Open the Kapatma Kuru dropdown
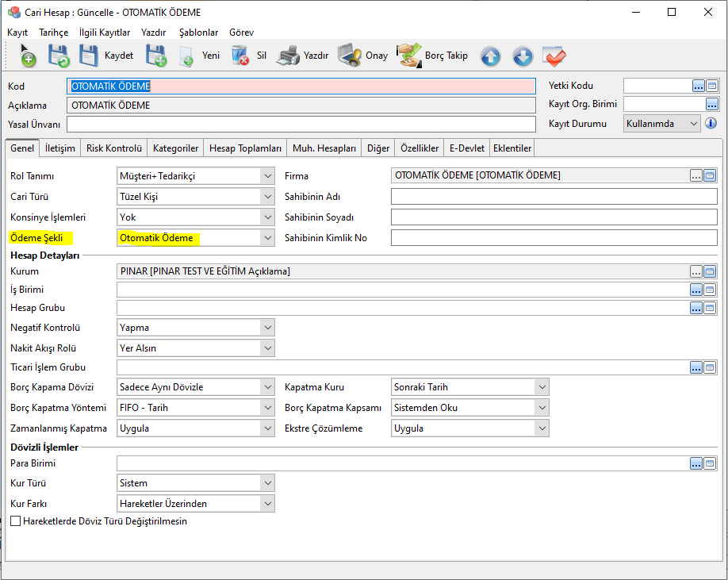This screenshot has width=728, height=580. click(542, 387)
